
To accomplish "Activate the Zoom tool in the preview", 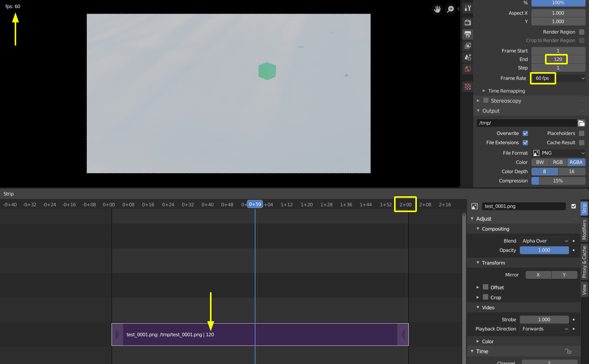I will (x=451, y=8).
